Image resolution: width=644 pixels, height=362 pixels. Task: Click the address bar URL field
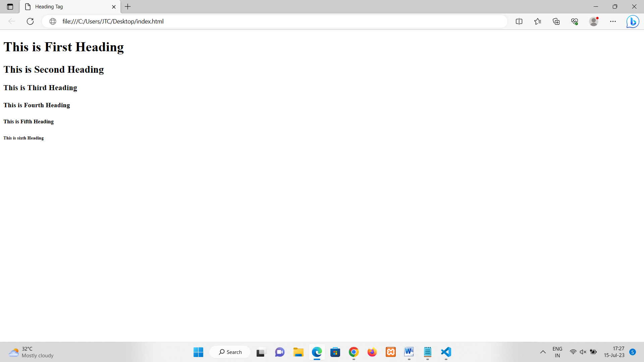pos(268,21)
